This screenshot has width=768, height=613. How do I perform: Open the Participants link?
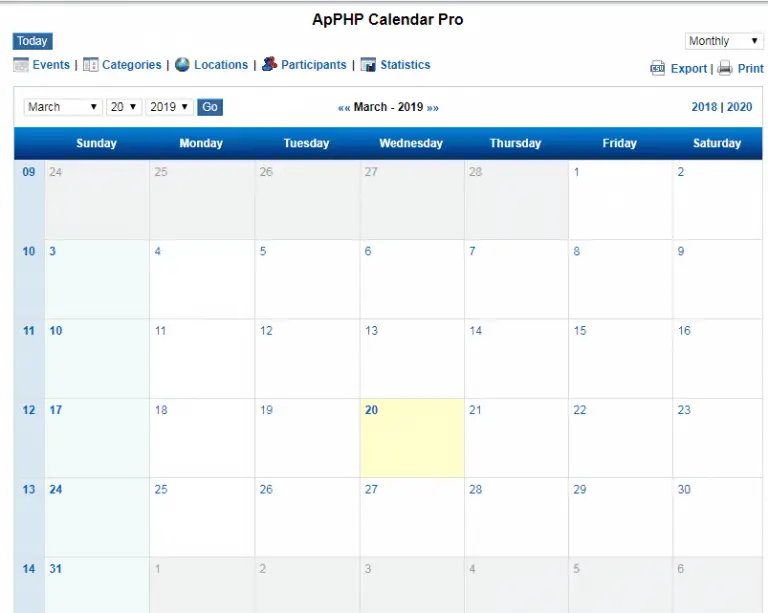pyautogui.click(x=313, y=65)
